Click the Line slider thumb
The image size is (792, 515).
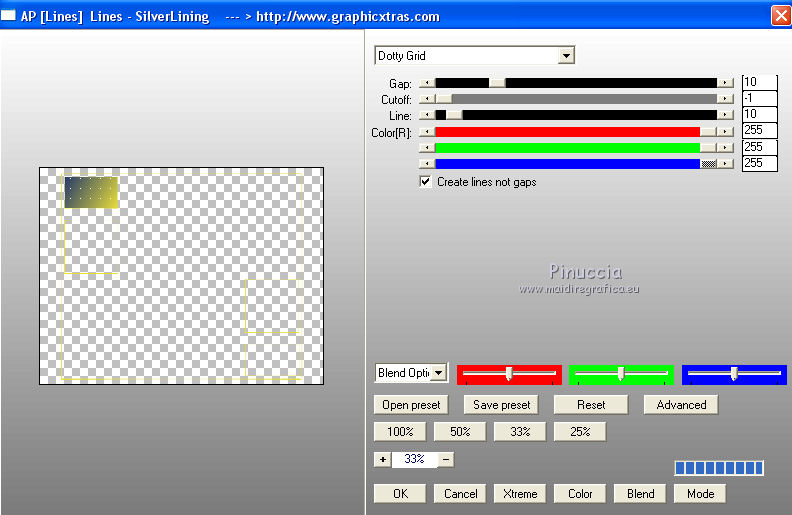click(x=454, y=115)
